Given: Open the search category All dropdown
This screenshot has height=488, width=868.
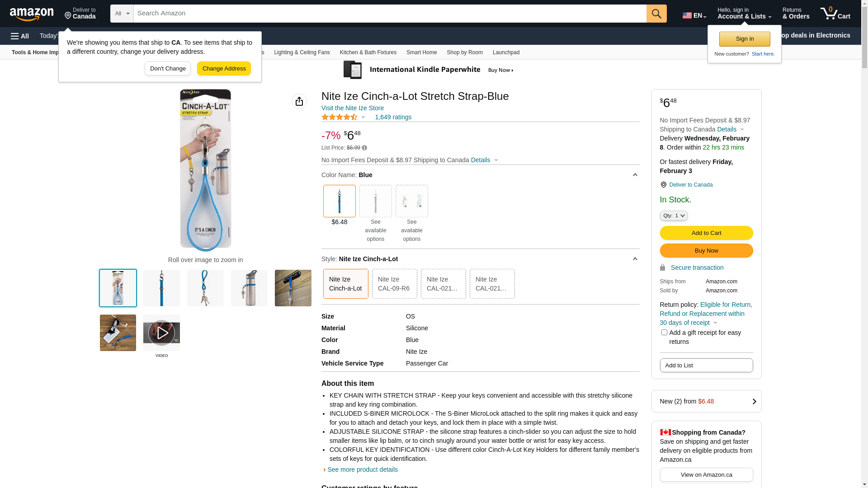Looking at the screenshot, I should tap(122, 14).
